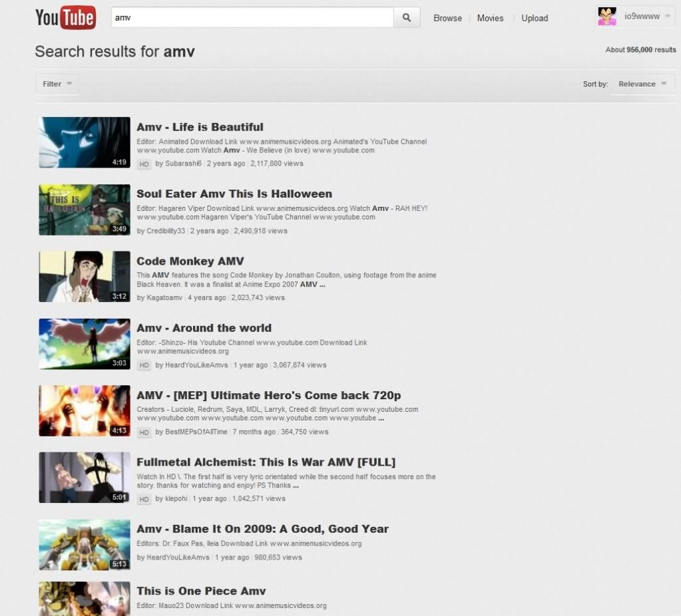Viewport: 681px width, 616px height.
Task: Click HD badge on Ultimate Hero's Come back
Action: (144, 432)
